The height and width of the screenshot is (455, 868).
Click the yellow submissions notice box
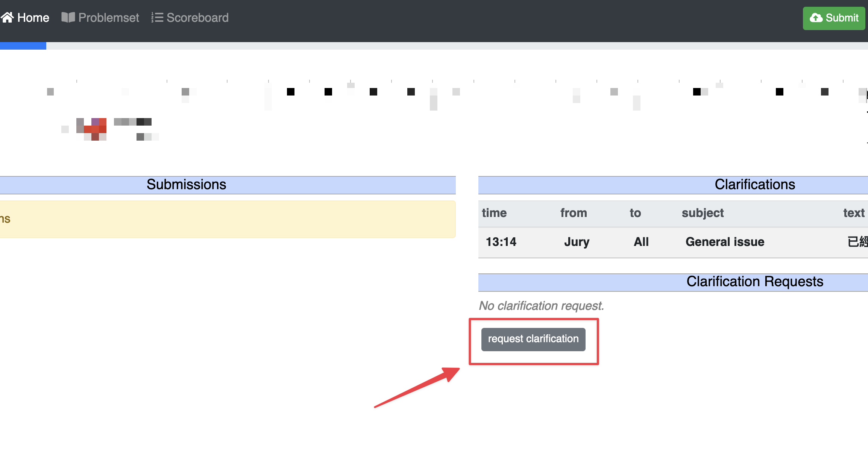(227, 219)
